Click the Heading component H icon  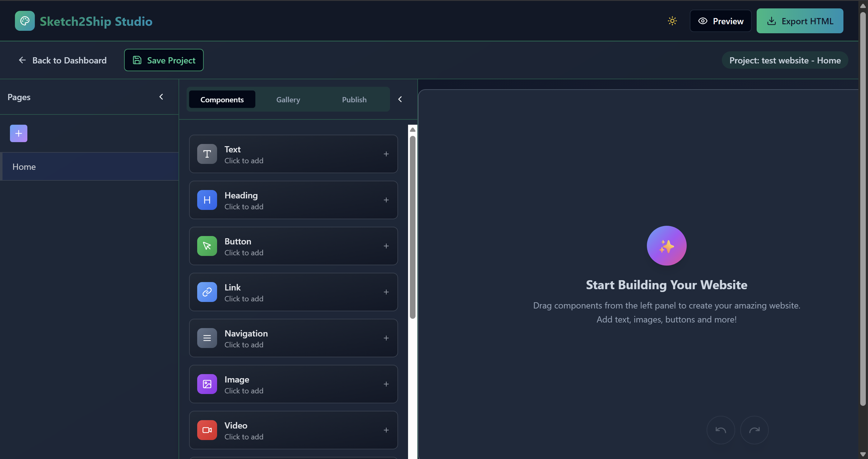pos(207,200)
